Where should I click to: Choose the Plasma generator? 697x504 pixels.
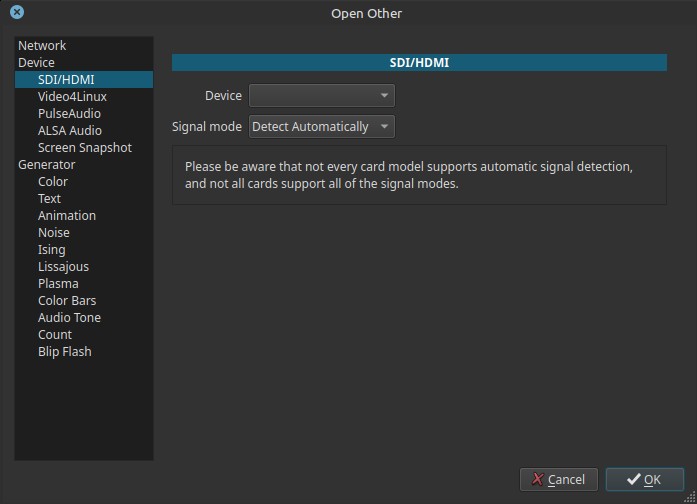point(58,284)
